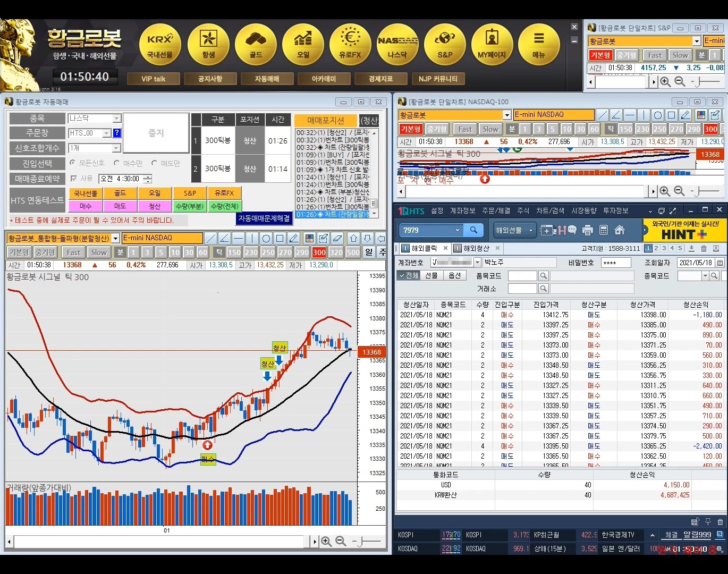Zoom out on the bottom-left chart
728x574 pixels.
click(x=341, y=541)
